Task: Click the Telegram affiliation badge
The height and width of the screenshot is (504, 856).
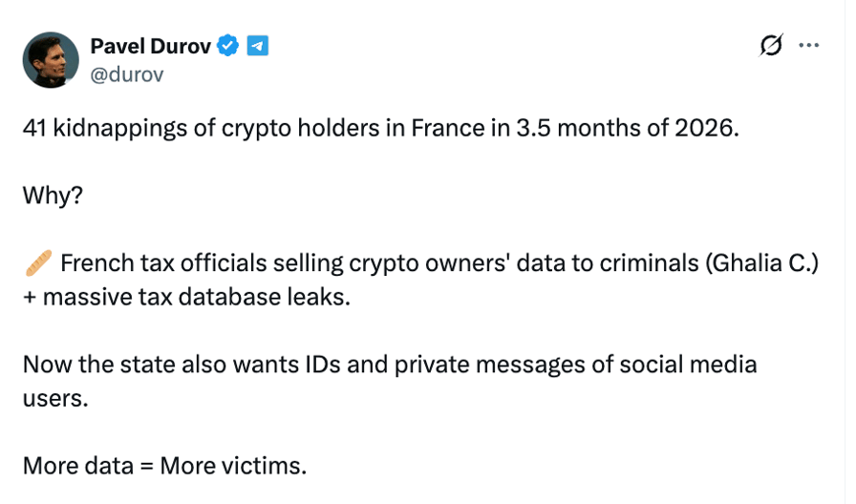Action: click(x=257, y=45)
